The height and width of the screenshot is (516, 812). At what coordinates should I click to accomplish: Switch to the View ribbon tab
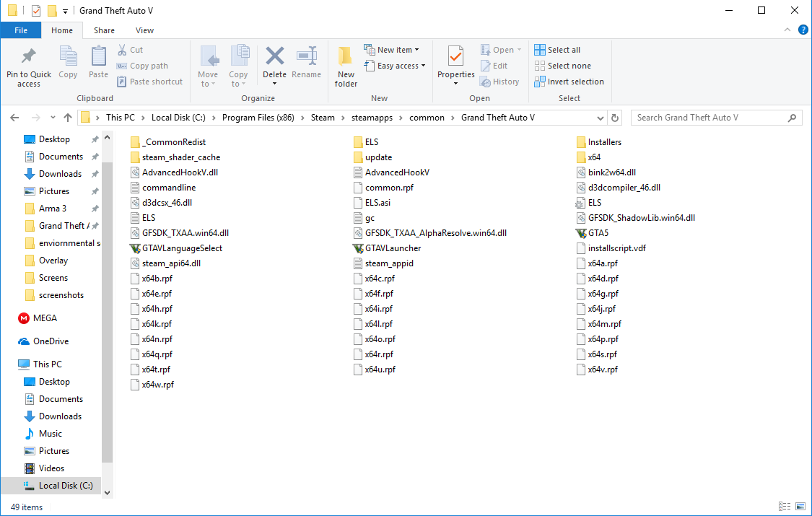tap(144, 30)
